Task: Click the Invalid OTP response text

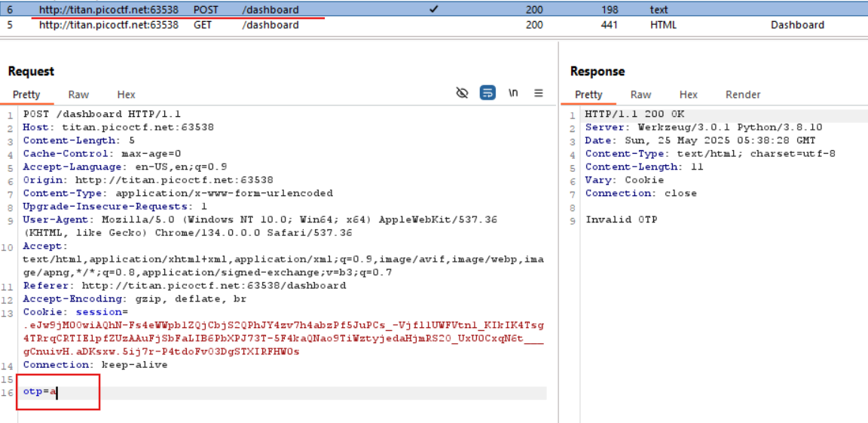Action: [x=621, y=219]
